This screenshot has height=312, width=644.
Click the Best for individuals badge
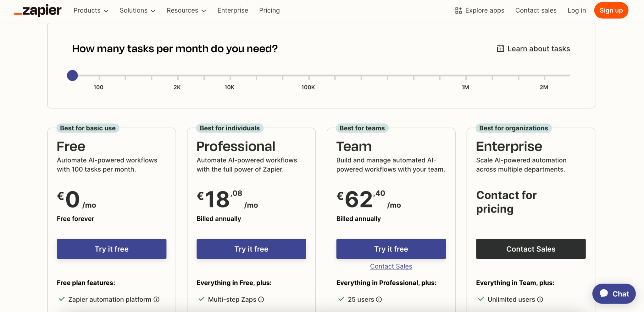click(230, 128)
